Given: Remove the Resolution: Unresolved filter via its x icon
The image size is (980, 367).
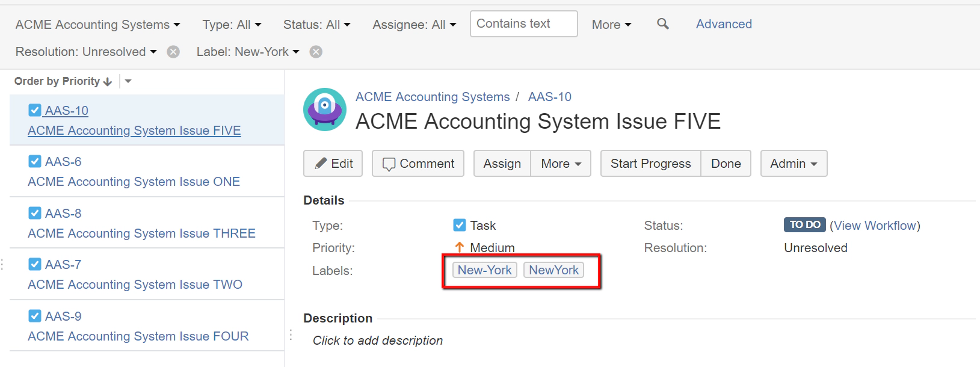Looking at the screenshot, I should pos(173,51).
